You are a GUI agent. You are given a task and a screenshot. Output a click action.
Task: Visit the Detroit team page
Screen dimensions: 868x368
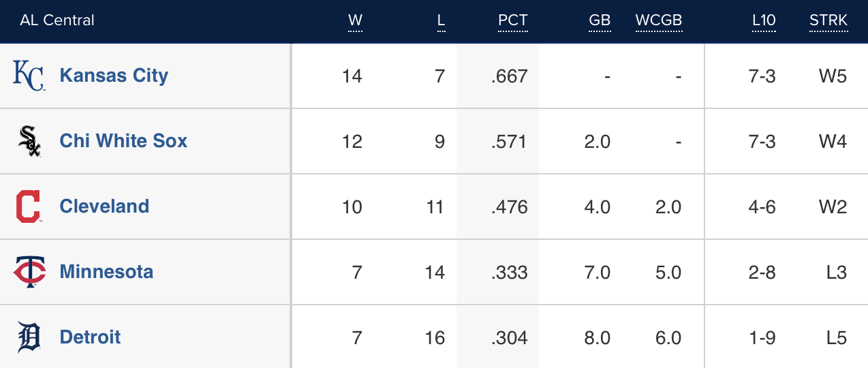tap(90, 337)
